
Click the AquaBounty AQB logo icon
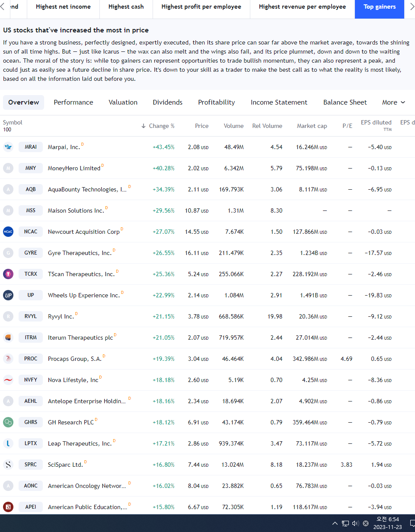tap(8, 189)
